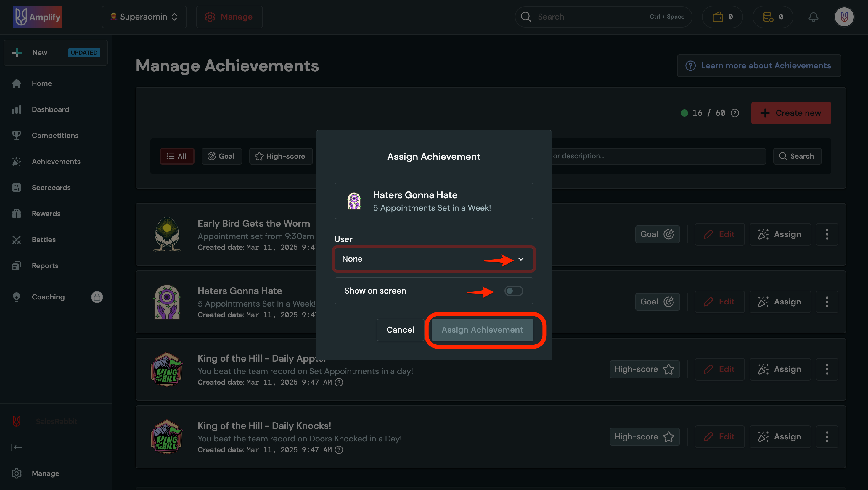Open the User dropdown showing None
The width and height of the screenshot is (868, 490).
pos(434,259)
